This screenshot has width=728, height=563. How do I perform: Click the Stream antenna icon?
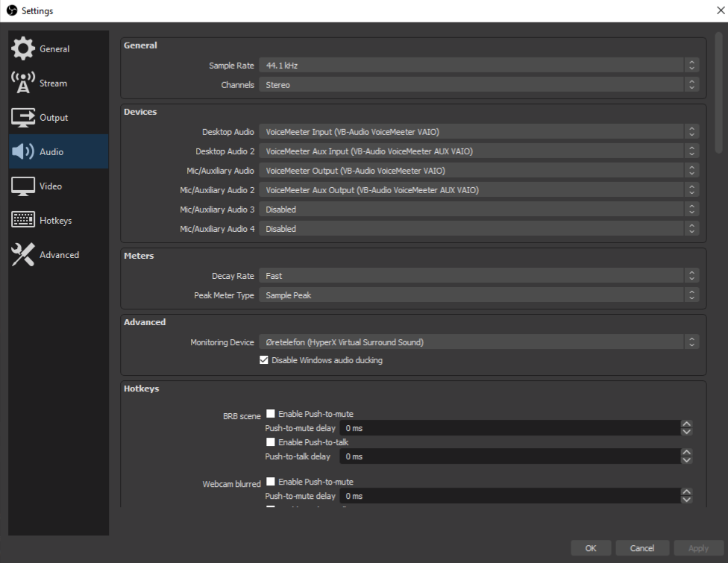pyautogui.click(x=22, y=83)
